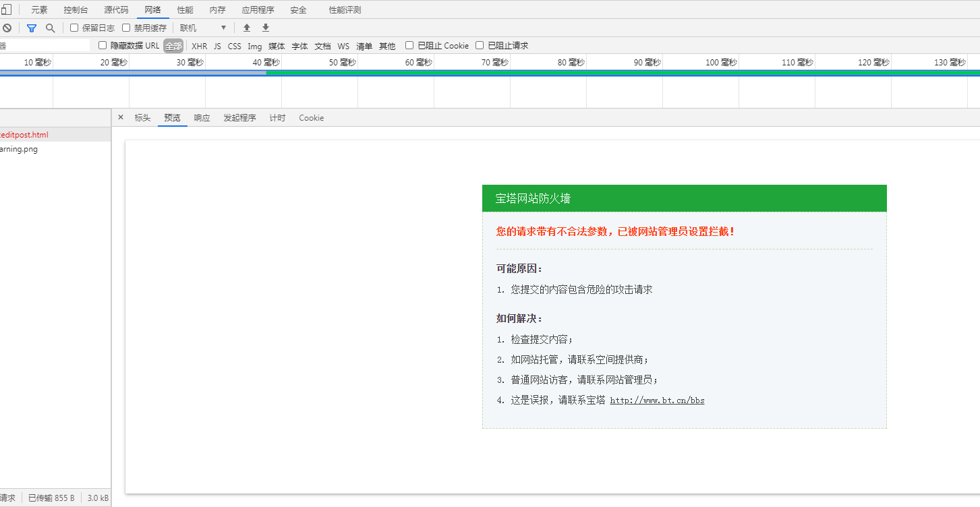980x507 pixels.
Task: Clear the network log
Action: tap(7, 28)
